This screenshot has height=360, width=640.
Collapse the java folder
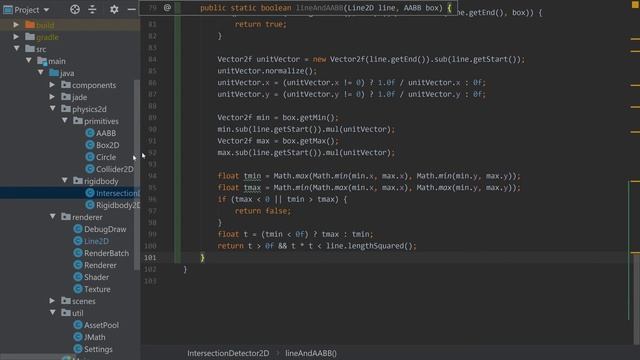pos(41,73)
